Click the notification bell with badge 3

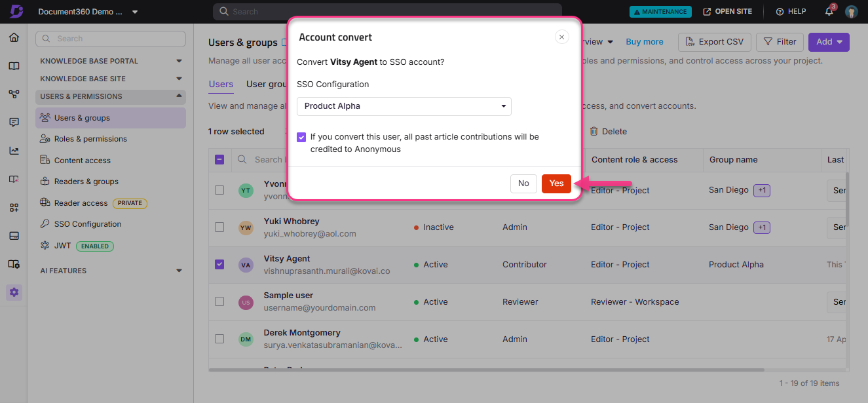click(x=828, y=11)
